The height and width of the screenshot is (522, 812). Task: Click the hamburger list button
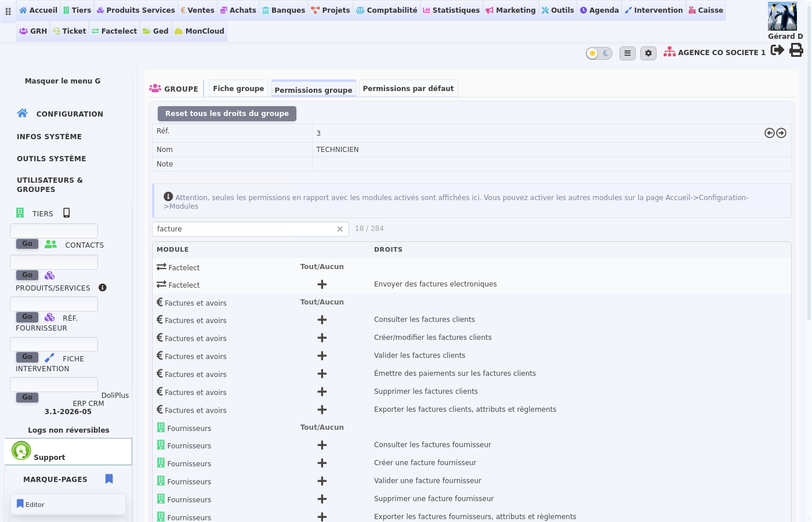(628, 53)
